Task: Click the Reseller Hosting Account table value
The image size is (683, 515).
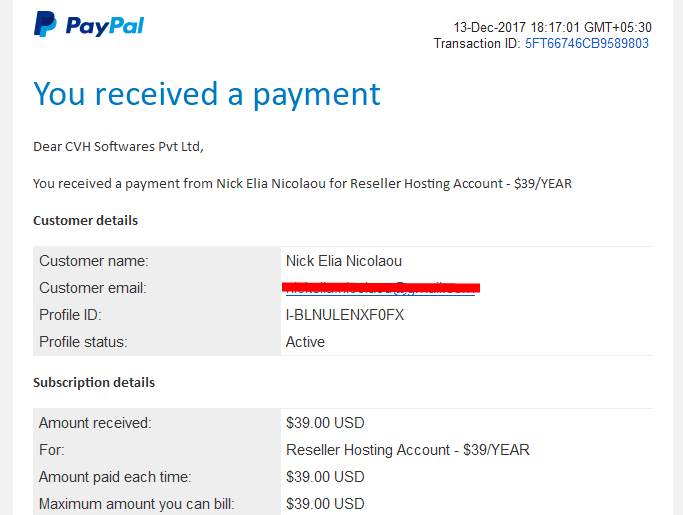Action: coord(408,450)
